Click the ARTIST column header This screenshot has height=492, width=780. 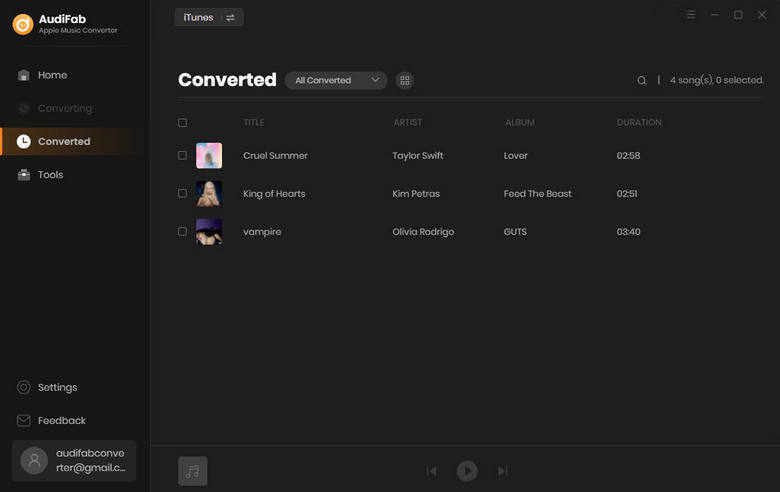pos(407,122)
